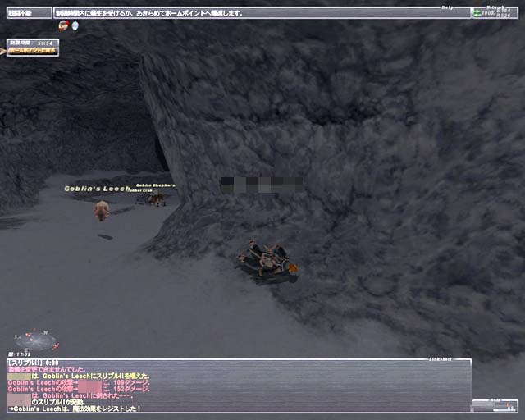Click the Goblin's Leech name label
This screenshot has height=420, width=525.
click(x=97, y=189)
